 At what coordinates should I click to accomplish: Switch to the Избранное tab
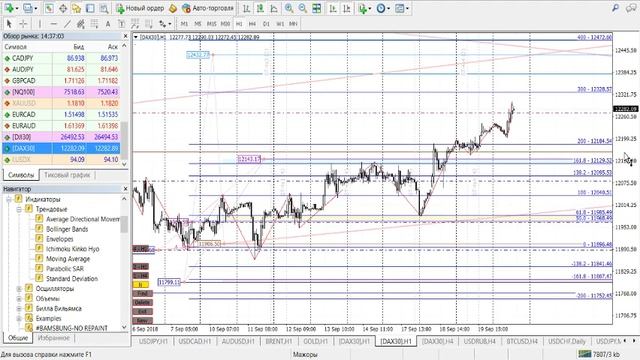[53, 338]
